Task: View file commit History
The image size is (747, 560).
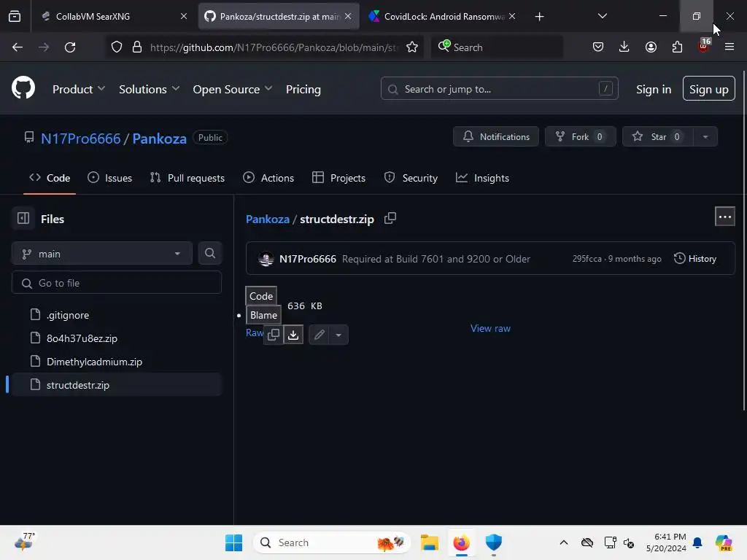Action: tap(695, 259)
